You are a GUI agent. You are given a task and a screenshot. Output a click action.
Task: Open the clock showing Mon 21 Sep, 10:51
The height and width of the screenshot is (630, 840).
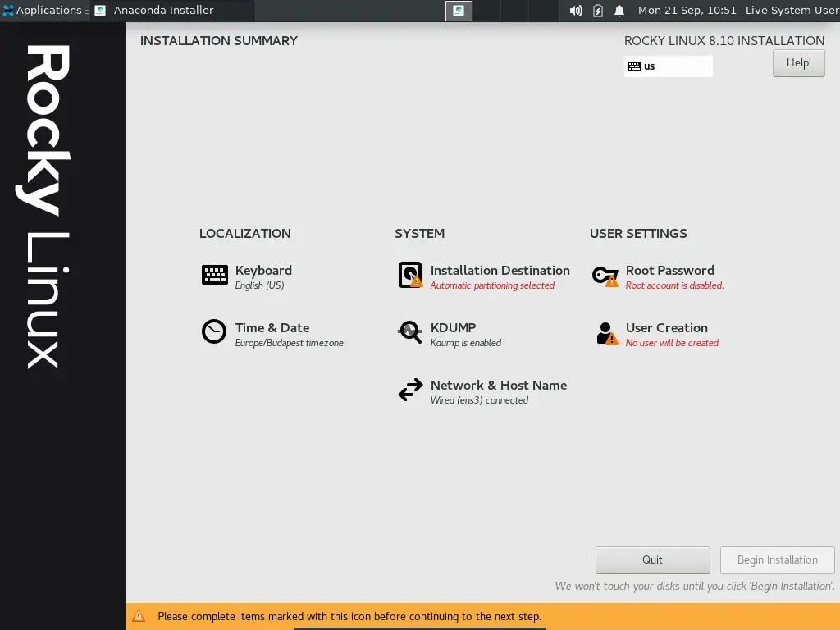(x=687, y=10)
